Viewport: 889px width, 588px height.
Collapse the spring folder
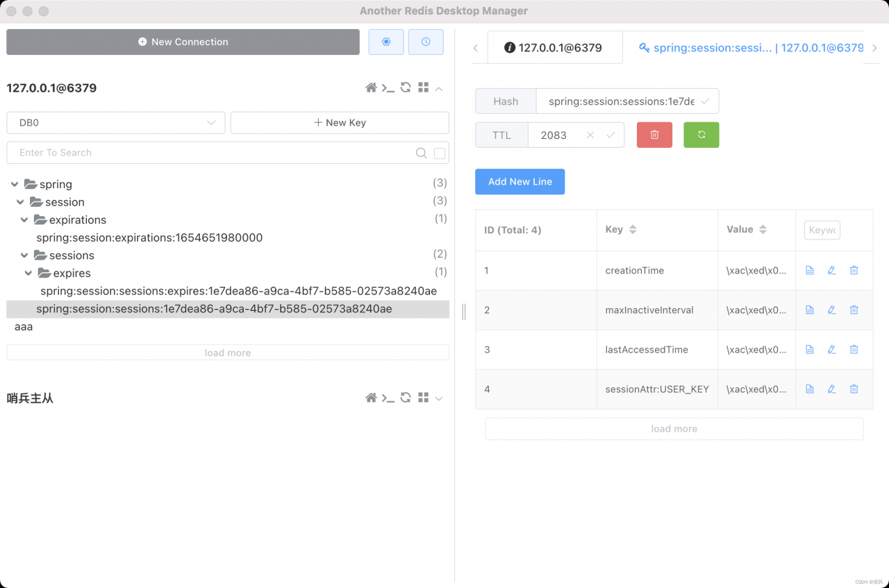coord(15,184)
